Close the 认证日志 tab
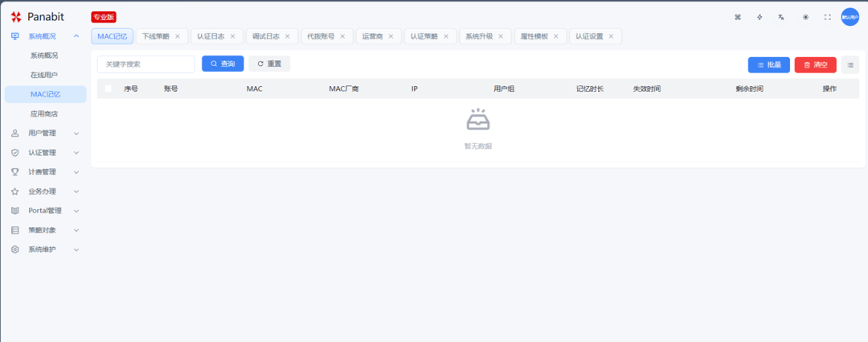The width and height of the screenshot is (868, 342). [x=232, y=36]
